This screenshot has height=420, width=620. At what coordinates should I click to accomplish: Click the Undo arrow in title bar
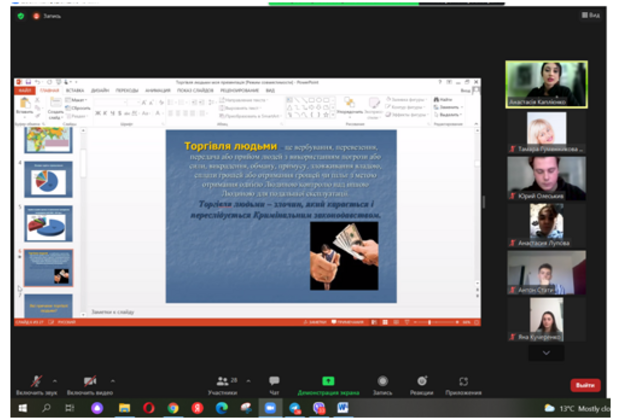pyautogui.click(x=38, y=82)
